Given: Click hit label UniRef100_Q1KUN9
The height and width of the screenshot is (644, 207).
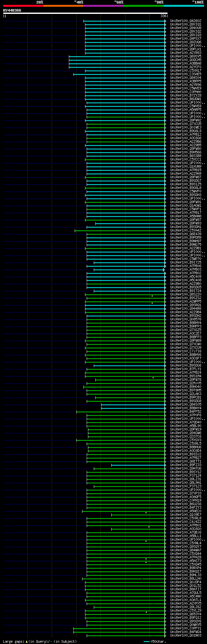Looking at the screenshot, I should (x=186, y=167).
